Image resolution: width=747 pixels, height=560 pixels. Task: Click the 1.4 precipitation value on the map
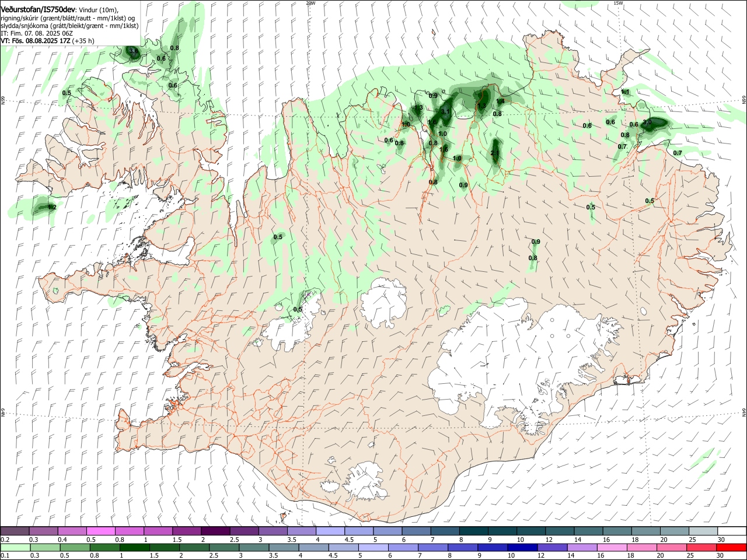500,101
